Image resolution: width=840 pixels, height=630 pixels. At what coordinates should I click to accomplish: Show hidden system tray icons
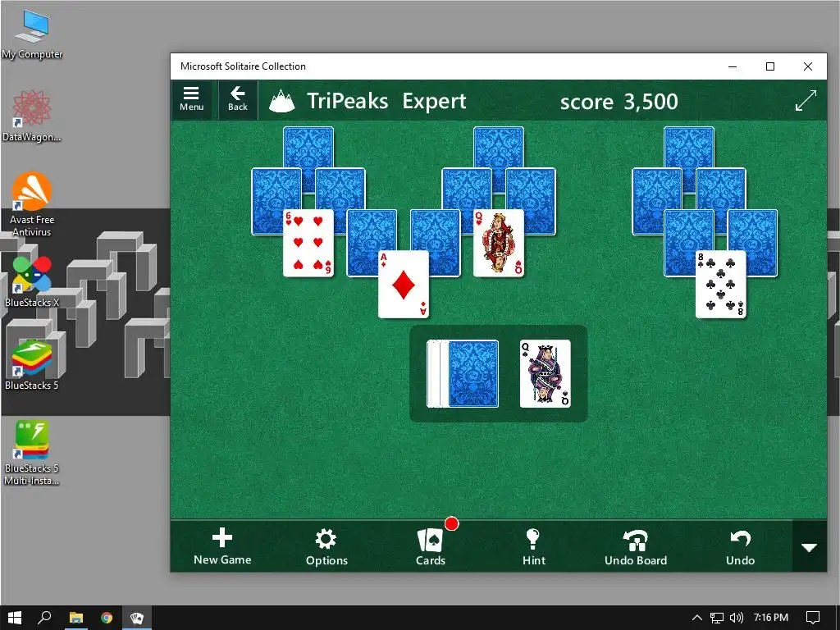click(697, 618)
